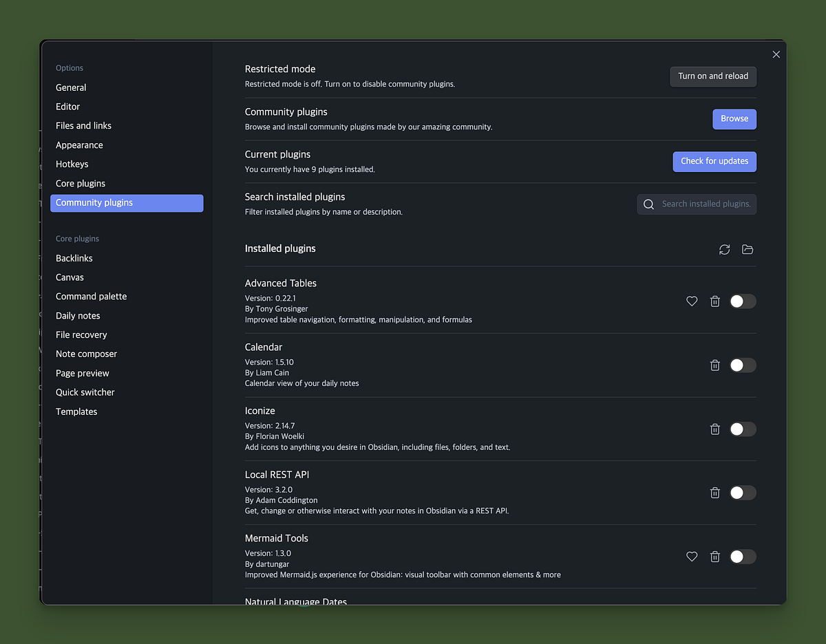Click the Search installed plugins input field
Viewport: 826px width, 644px height.
[702, 204]
